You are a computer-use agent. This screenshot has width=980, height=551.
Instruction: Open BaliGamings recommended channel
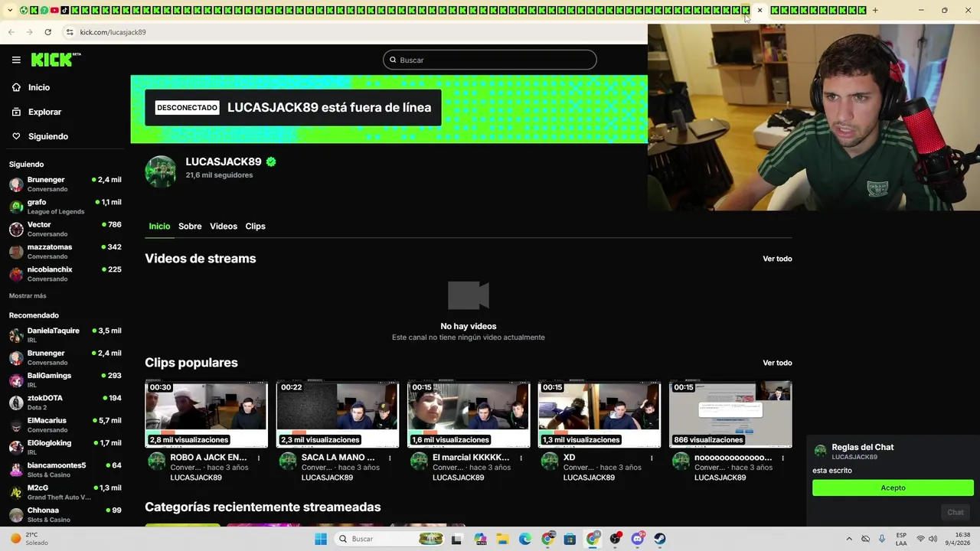point(65,380)
